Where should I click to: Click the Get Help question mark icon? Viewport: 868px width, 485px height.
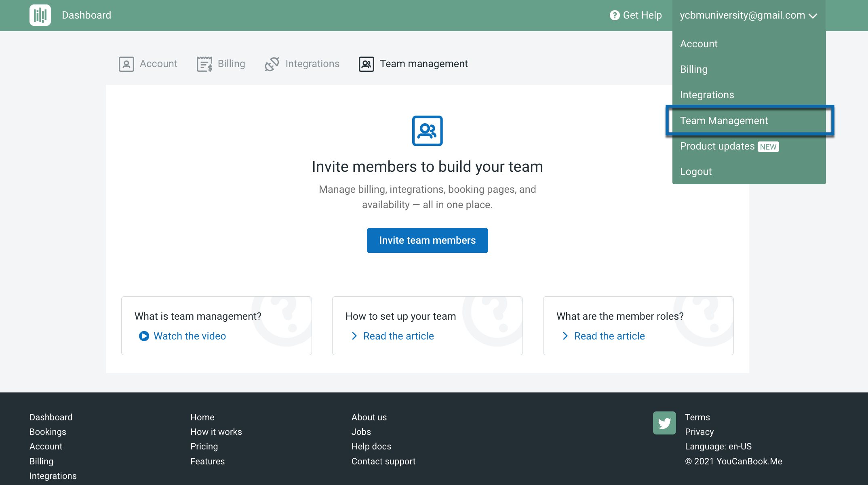614,15
